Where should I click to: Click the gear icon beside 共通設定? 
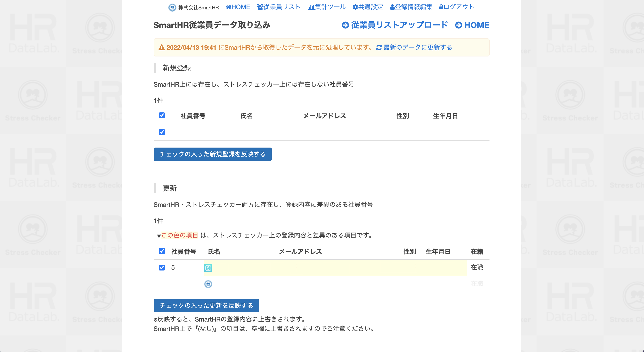point(355,7)
